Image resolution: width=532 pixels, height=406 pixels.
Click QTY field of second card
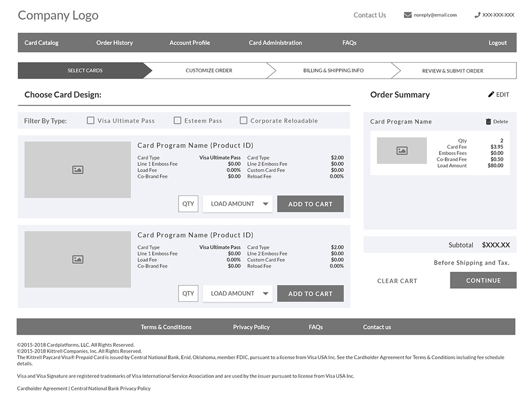point(188,293)
